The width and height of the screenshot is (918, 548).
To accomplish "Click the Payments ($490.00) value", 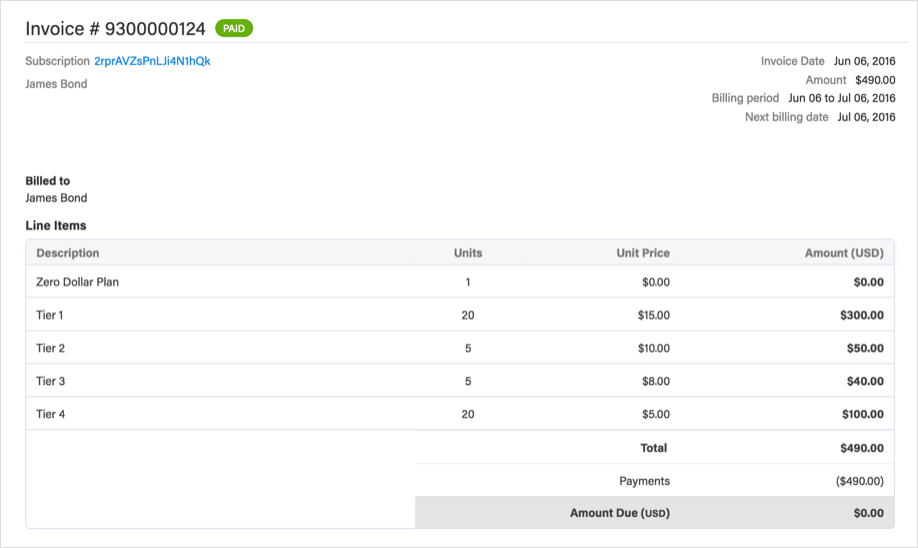I will click(x=859, y=481).
